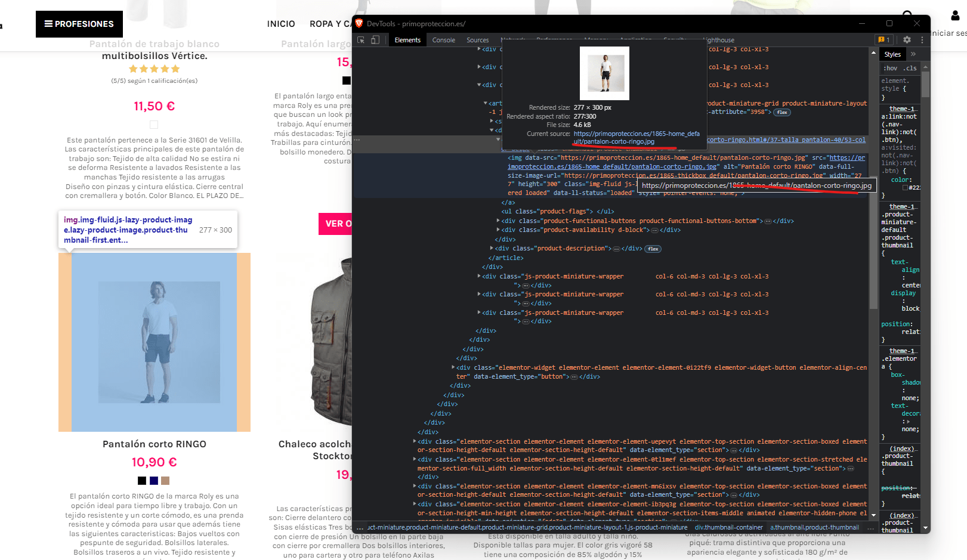
Task: Select the closing </article> tag line
Action: pos(506,258)
